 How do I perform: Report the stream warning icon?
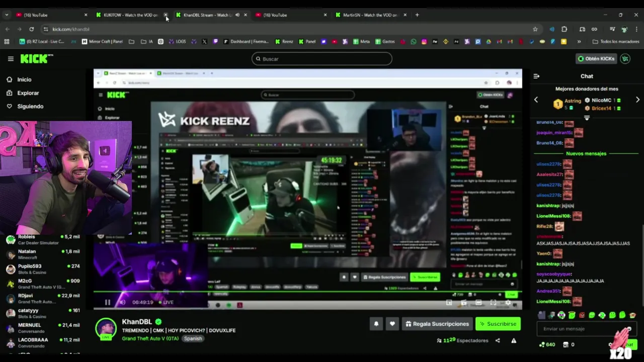pos(514,340)
